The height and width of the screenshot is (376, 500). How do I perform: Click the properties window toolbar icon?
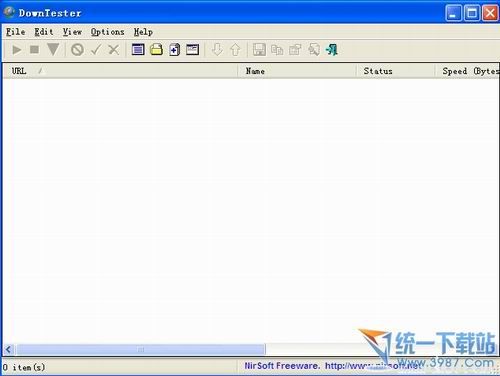point(192,50)
